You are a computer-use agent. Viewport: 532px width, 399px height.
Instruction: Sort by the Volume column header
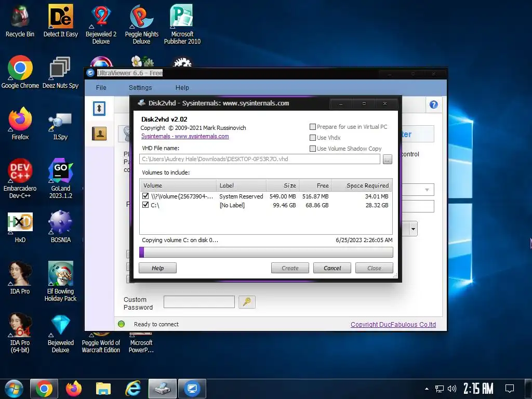point(179,185)
